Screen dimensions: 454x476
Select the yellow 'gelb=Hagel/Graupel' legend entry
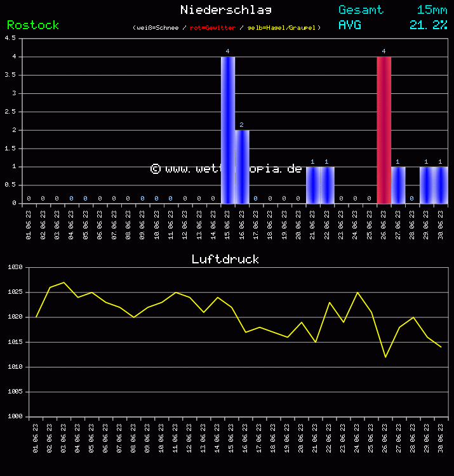[281, 28]
